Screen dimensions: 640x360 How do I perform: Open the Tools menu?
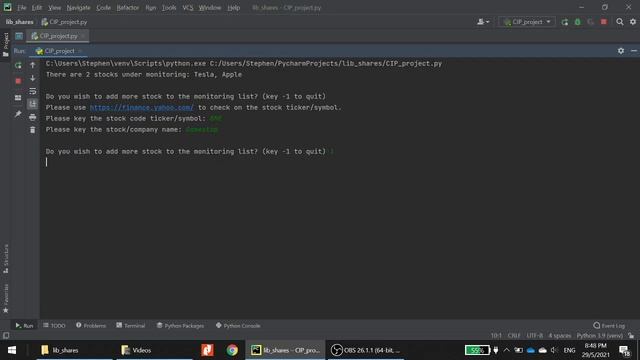point(169,8)
